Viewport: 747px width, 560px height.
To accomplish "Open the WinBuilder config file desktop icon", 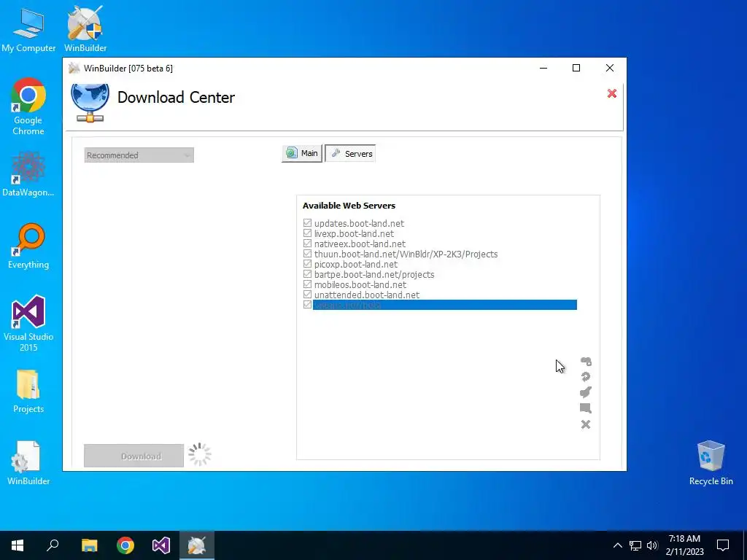I will pos(28,463).
